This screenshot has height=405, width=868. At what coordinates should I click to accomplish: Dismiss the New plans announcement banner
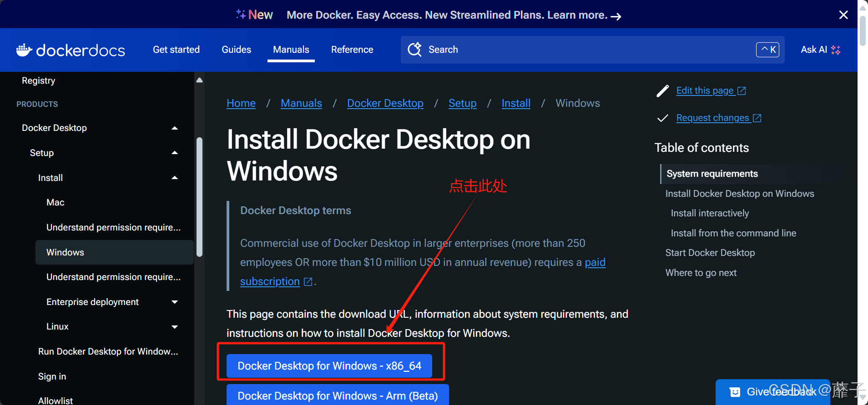(843, 15)
